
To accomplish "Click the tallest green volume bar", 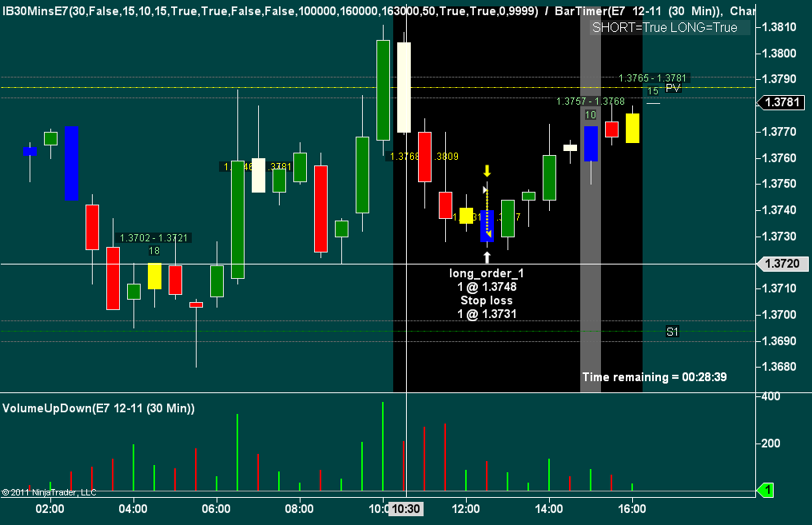I will click(383, 447).
